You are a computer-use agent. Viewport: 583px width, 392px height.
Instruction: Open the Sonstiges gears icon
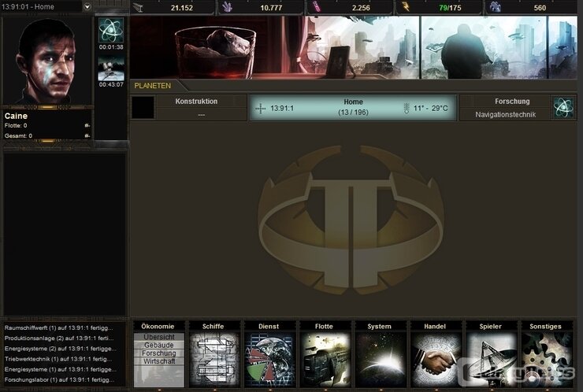pos(547,360)
